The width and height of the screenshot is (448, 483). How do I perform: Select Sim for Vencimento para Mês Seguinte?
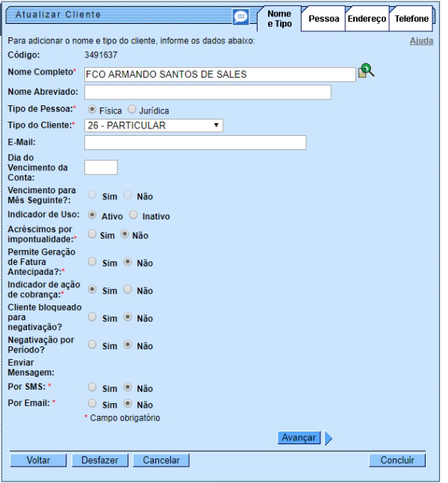click(x=92, y=195)
